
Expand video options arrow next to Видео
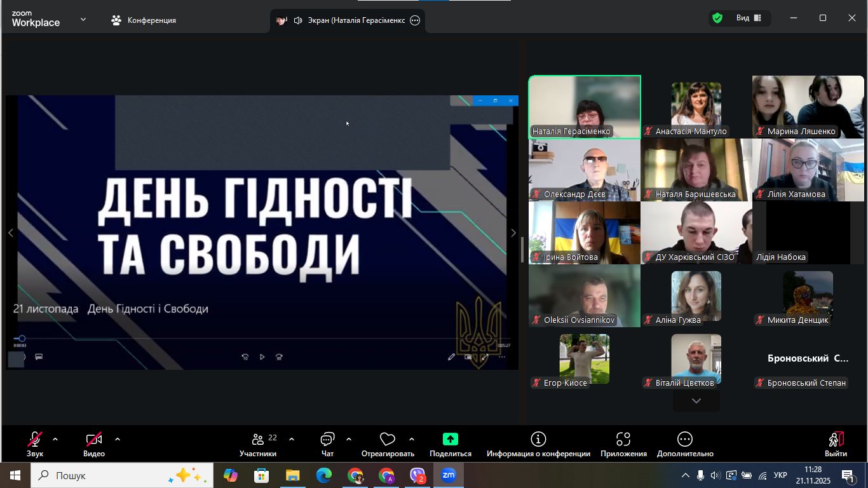pos(118,439)
